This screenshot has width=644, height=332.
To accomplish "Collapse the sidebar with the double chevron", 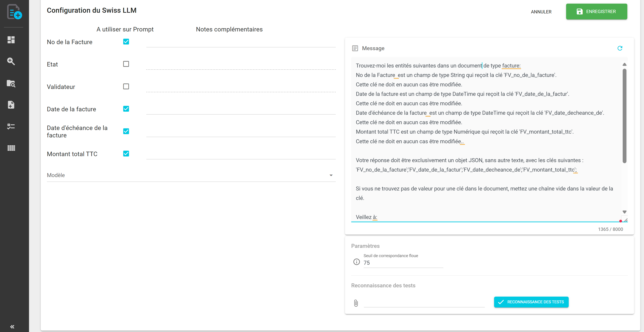I will point(12,327).
